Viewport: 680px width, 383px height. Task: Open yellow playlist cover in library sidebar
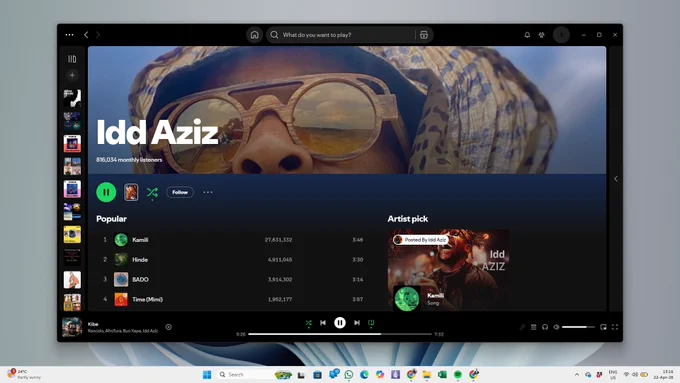point(72,234)
